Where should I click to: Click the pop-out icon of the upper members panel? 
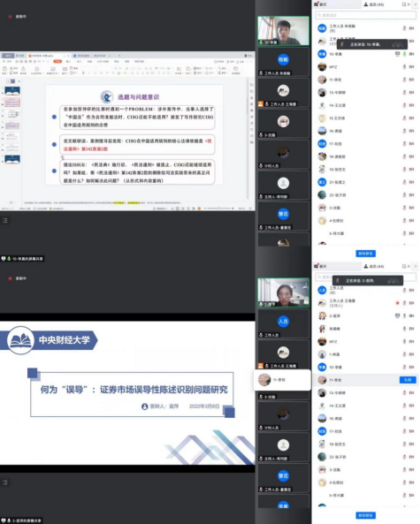coord(403,4)
